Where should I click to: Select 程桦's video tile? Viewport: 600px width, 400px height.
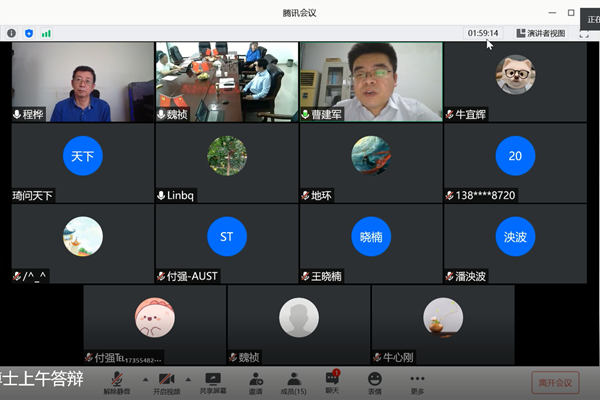[x=83, y=81]
